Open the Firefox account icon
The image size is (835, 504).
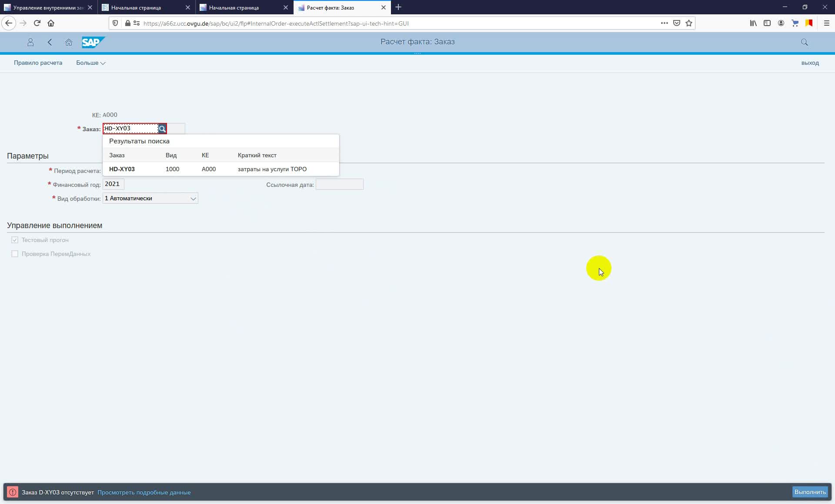pos(781,23)
